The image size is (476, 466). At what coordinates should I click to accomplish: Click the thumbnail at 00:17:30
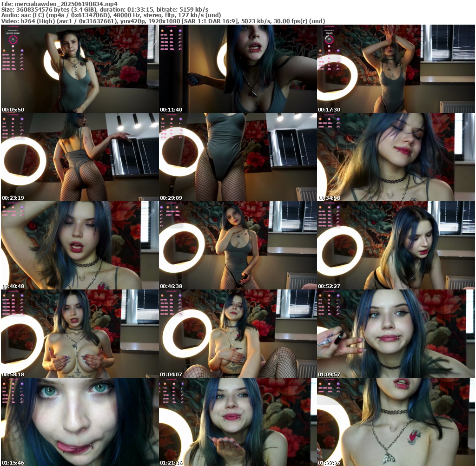(396, 68)
